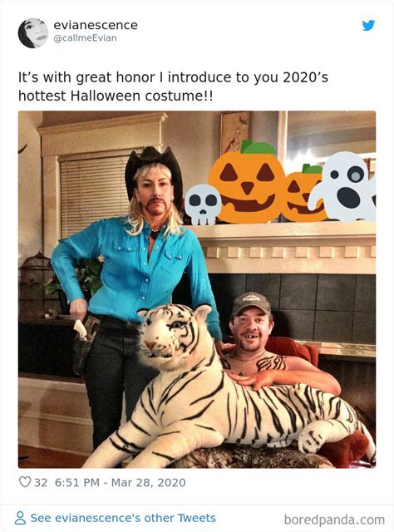
Task: Select the tweet text about Halloween costume
Action: 173,86
